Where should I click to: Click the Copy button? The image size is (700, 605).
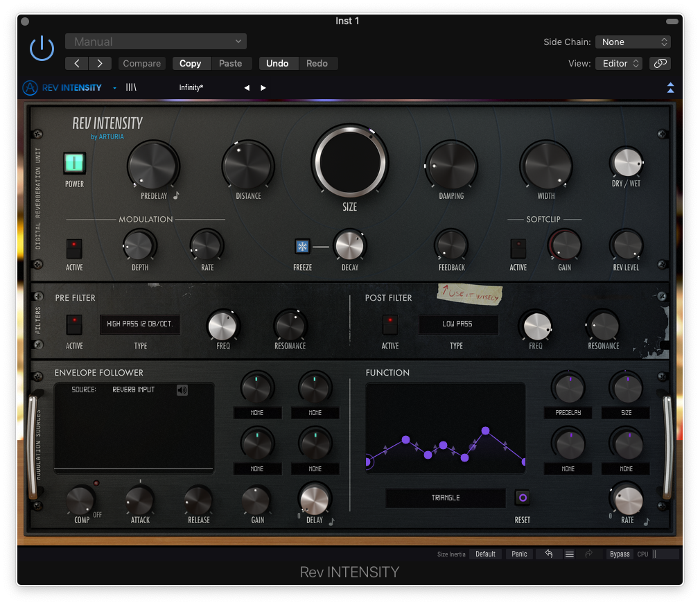190,63
